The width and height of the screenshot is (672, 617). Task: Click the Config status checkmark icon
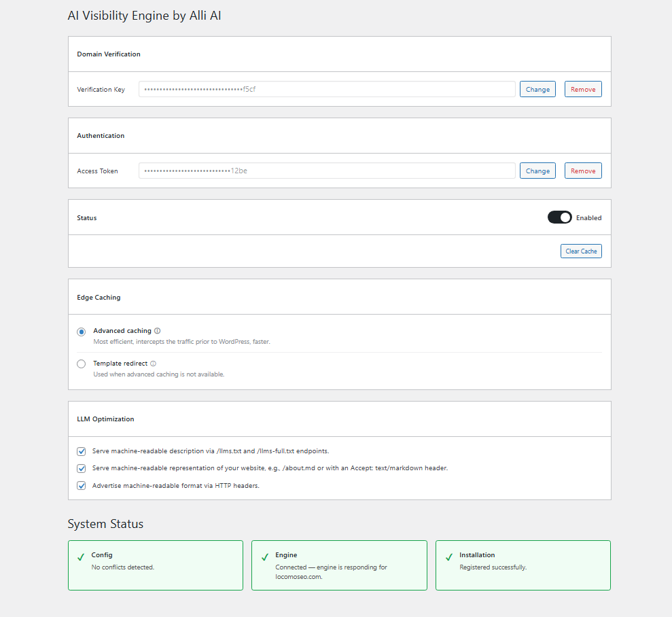(x=81, y=557)
